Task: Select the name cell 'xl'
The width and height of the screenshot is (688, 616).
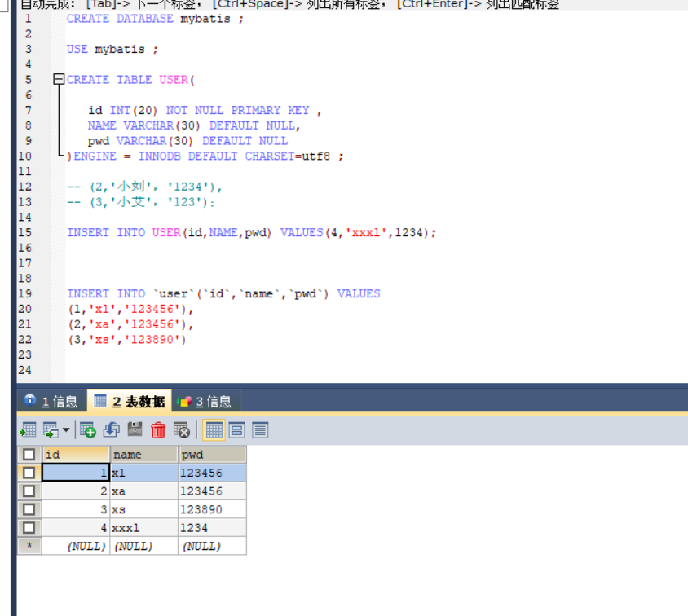Action: (144, 473)
